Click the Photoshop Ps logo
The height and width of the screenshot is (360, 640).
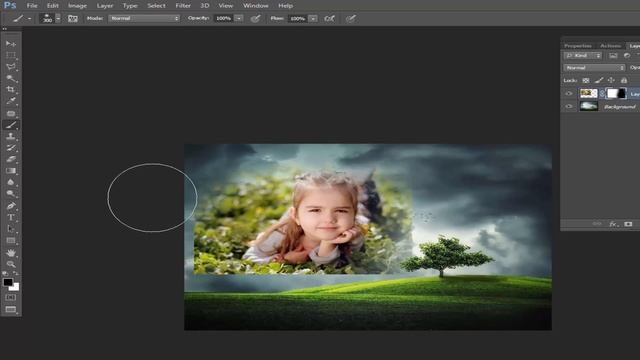(9, 5)
